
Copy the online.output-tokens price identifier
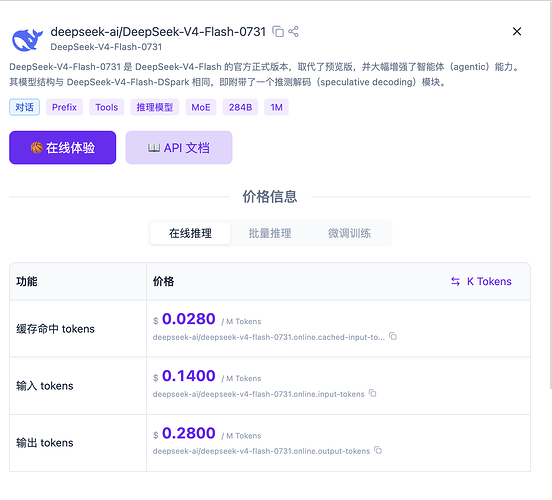[378, 450]
